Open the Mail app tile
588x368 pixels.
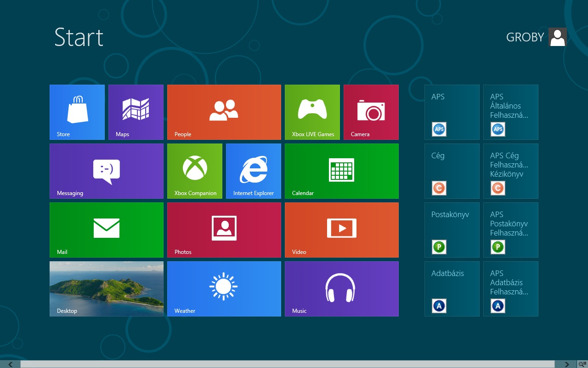coord(107,230)
